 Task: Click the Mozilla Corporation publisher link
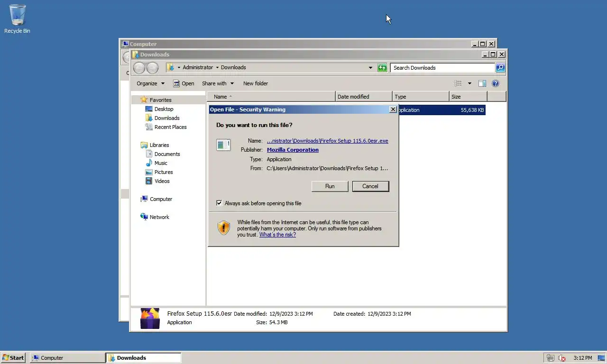click(293, 150)
